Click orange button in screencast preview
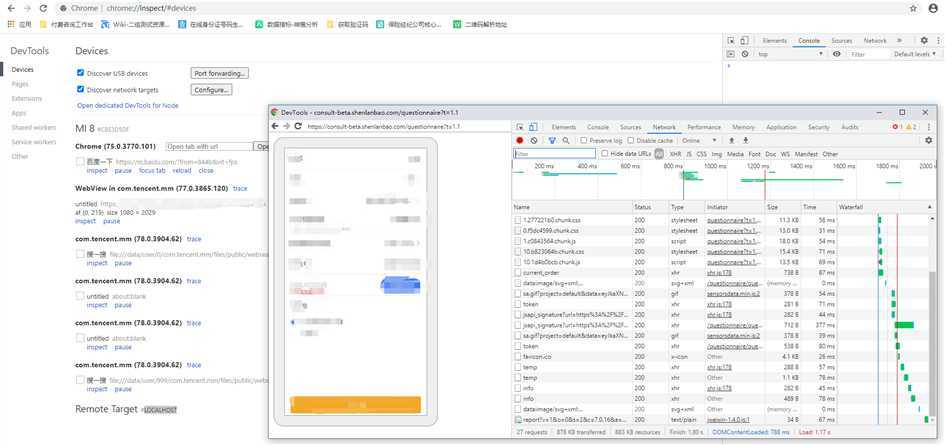This screenshot has width=945, height=445. click(356, 405)
